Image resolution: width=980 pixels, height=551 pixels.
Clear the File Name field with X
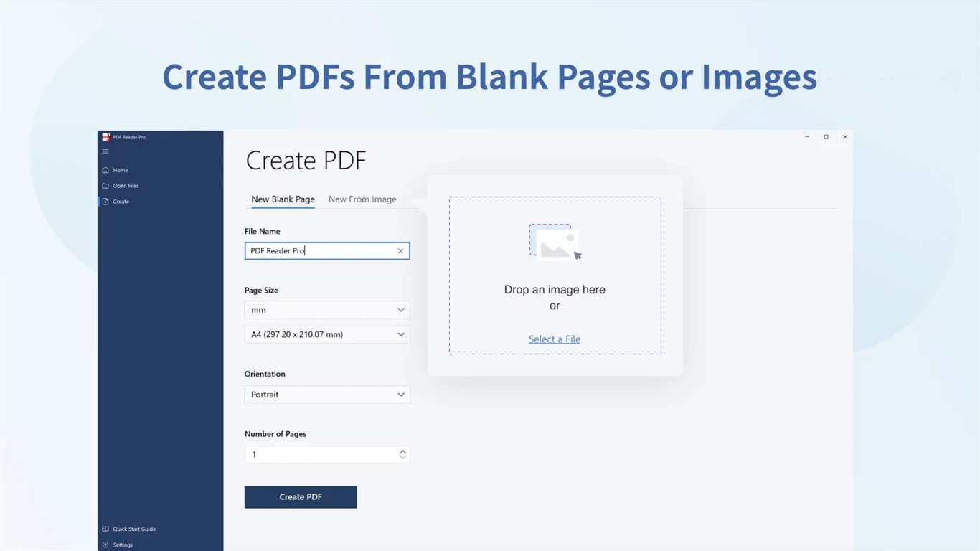(x=400, y=250)
